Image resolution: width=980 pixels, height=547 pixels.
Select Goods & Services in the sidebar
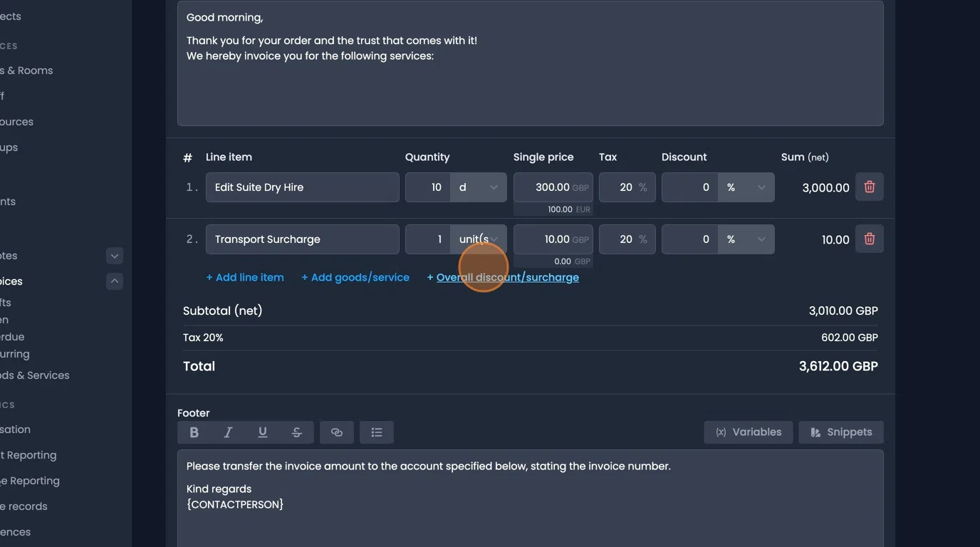coord(36,375)
